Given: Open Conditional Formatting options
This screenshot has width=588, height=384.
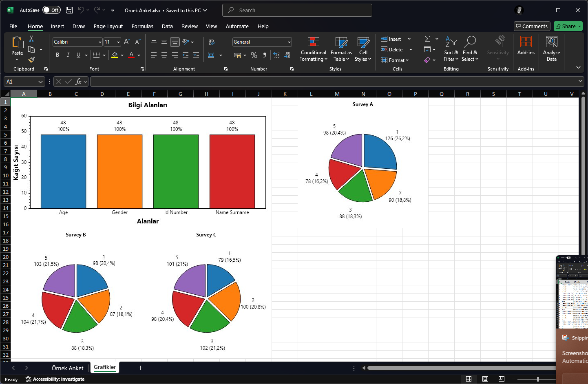Looking at the screenshot, I should (x=313, y=49).
